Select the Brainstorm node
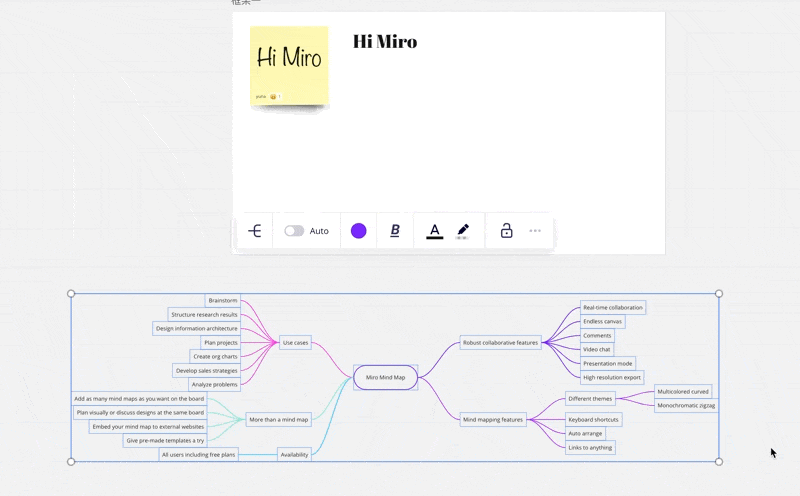The height and width of the screenshot is (496, 800). point(223,301)
